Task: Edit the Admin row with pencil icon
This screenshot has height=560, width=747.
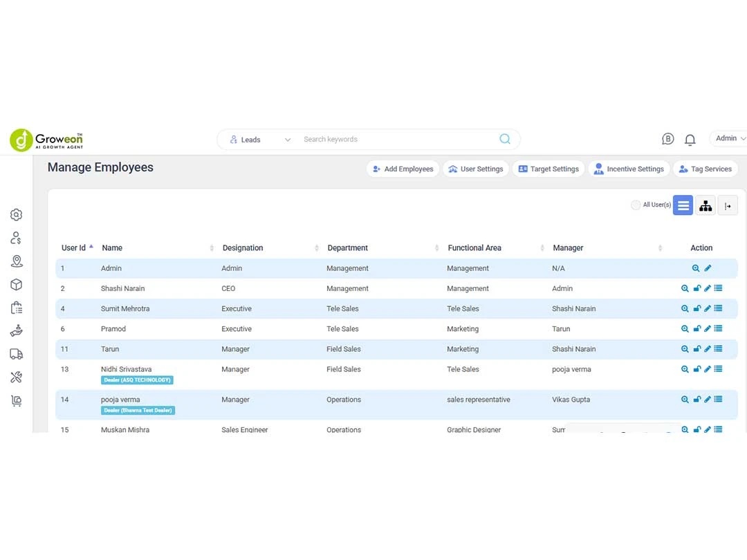Action: [x=708, y=268]
